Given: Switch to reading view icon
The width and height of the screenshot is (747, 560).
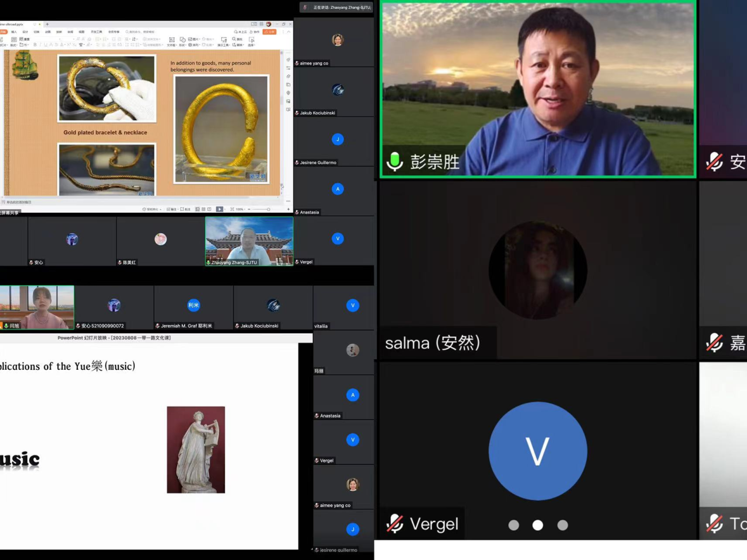Looking at the screenshot, I should [209, 209].
